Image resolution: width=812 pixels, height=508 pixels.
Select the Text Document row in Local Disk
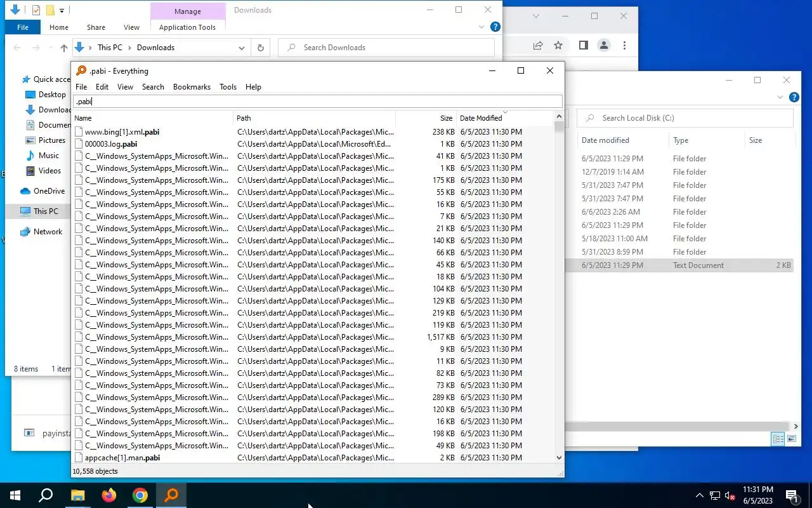(x=679, y=265)
